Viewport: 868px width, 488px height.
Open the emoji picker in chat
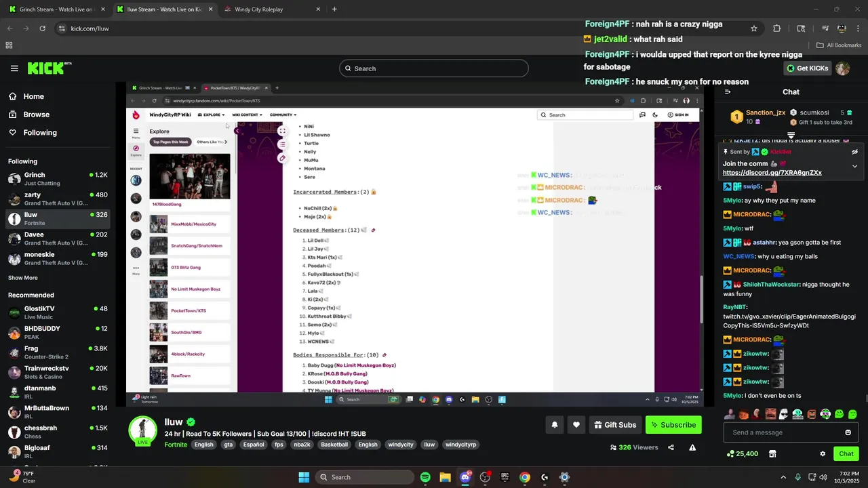tap(848, 432)
